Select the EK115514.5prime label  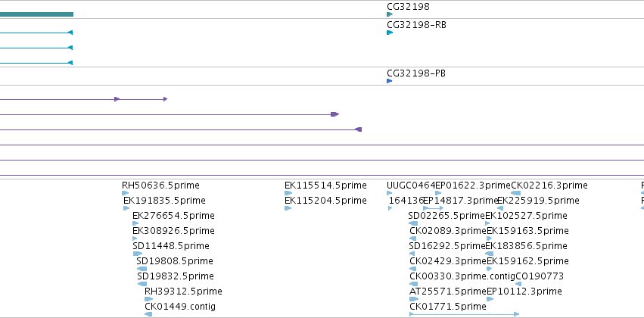coord(325,185)
